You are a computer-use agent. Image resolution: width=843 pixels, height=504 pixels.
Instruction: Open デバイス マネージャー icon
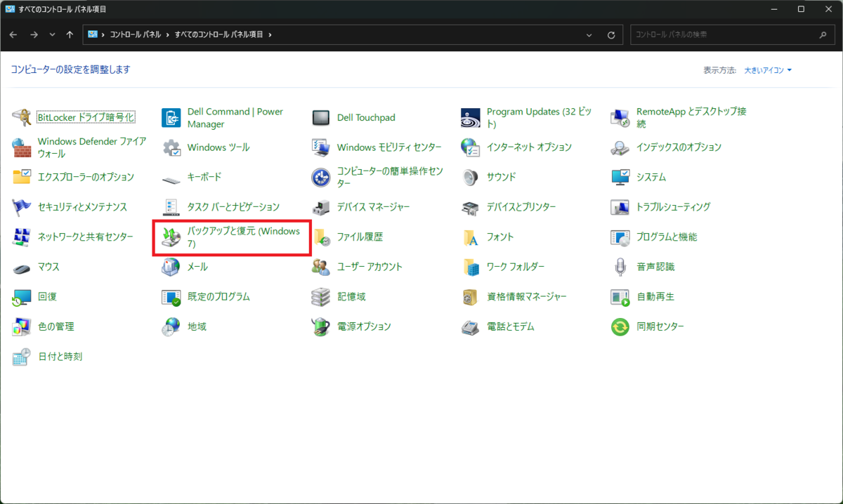pyautogui.click(x=321, y=207)
